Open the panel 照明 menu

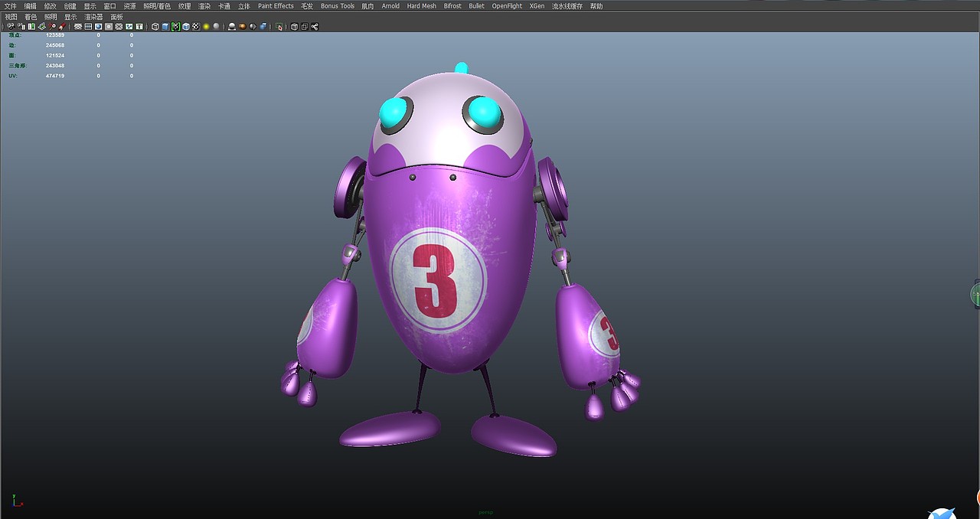tap(51, 16)
